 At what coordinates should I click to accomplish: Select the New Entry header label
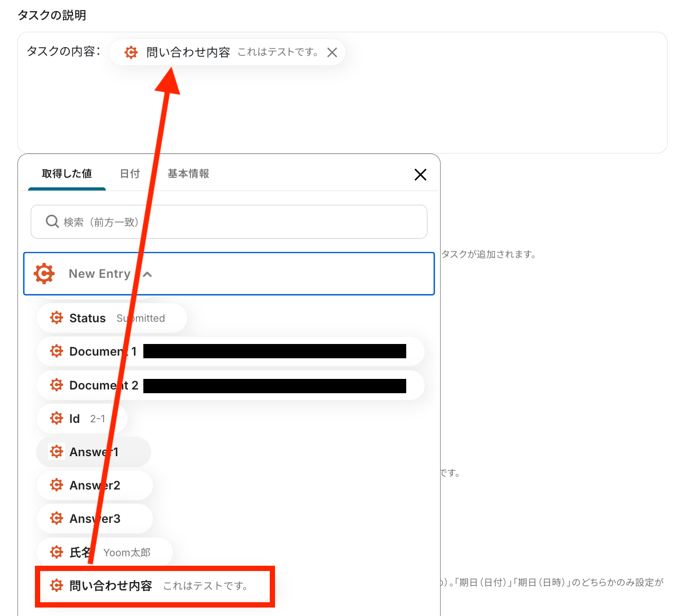coord(99,274)
